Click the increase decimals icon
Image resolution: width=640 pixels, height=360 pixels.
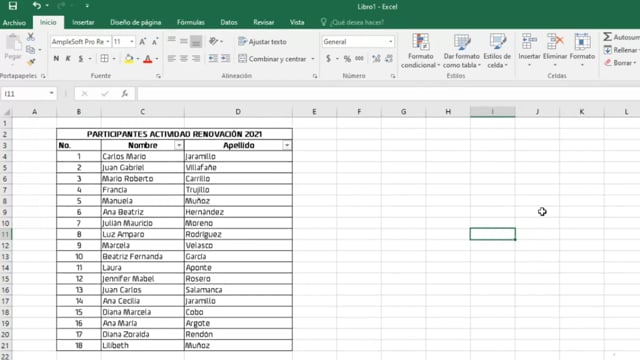(x=376, y=59)
